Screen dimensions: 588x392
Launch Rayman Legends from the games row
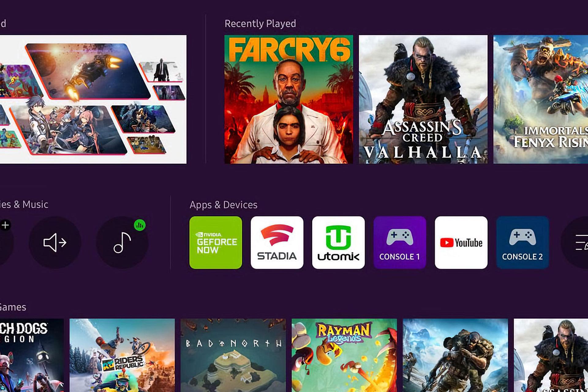344,355
